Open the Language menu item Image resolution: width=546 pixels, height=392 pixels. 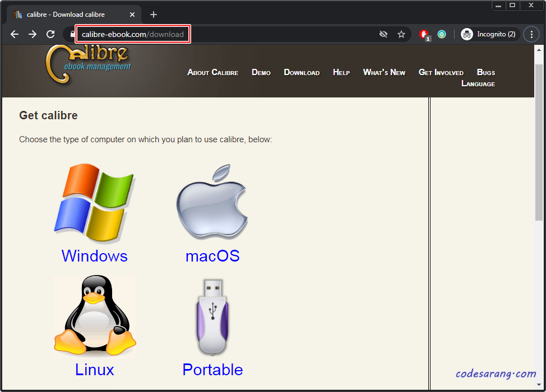478,83
